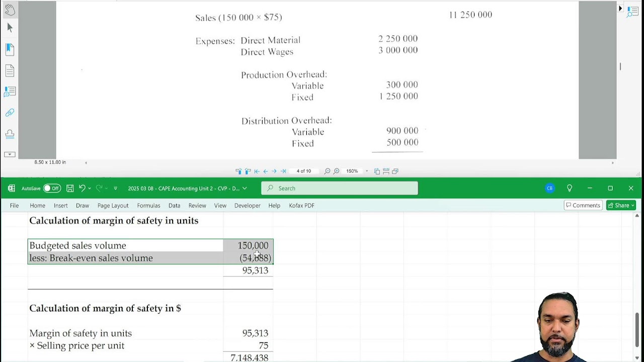
Task: Open the Comments list panel in PDF sidebar
Action: point(10,92)
